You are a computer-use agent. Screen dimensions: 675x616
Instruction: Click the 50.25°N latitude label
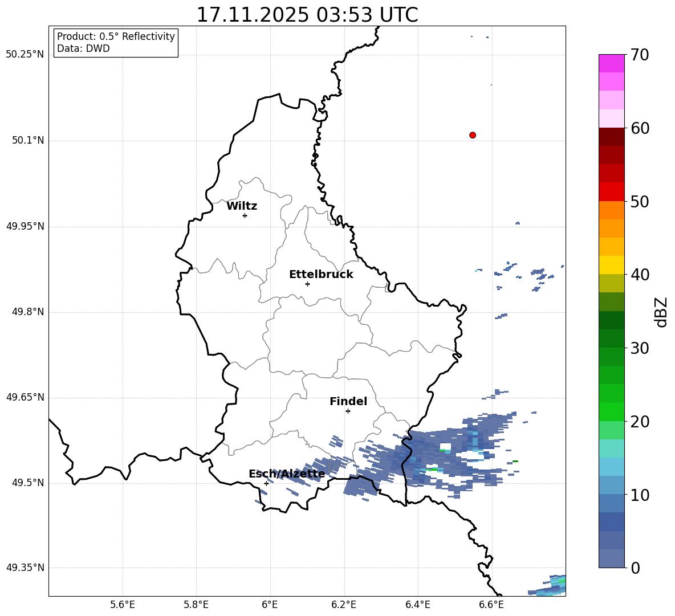tap(25, 55)
